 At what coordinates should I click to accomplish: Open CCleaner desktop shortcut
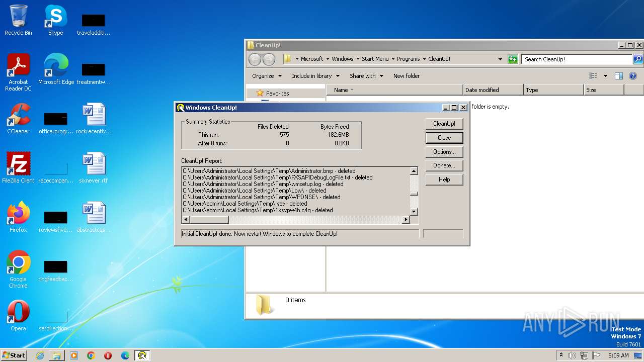pyautogui.click(x=18, y=119)
